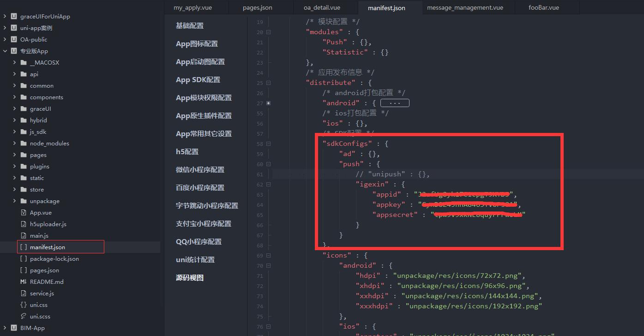
Task: Click the graceUI folder icon
Action: (24, 108)
